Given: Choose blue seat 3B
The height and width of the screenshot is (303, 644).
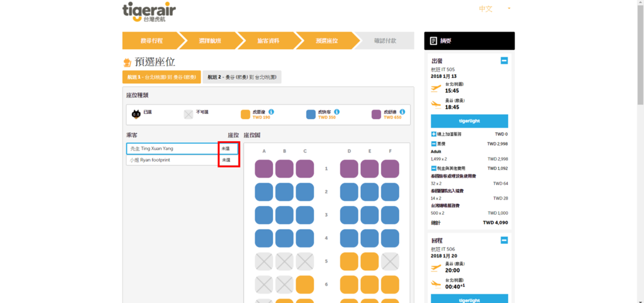Looking at the screenshot, I should point(284,215).
